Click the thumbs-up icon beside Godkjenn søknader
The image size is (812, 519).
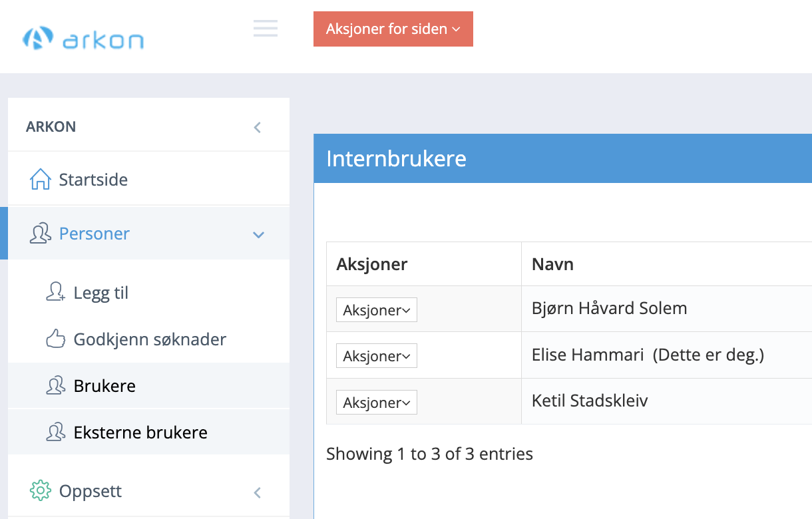pos(55,337)
